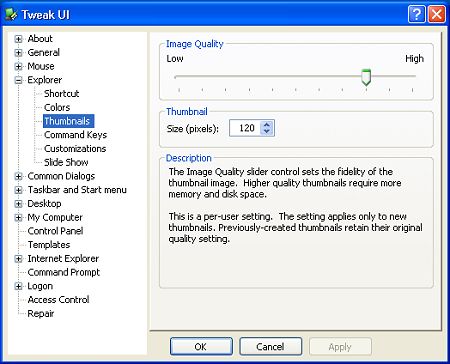Expand the About tree node
The height and width of the screenshot is (364, 450).
tap(18, 39)
